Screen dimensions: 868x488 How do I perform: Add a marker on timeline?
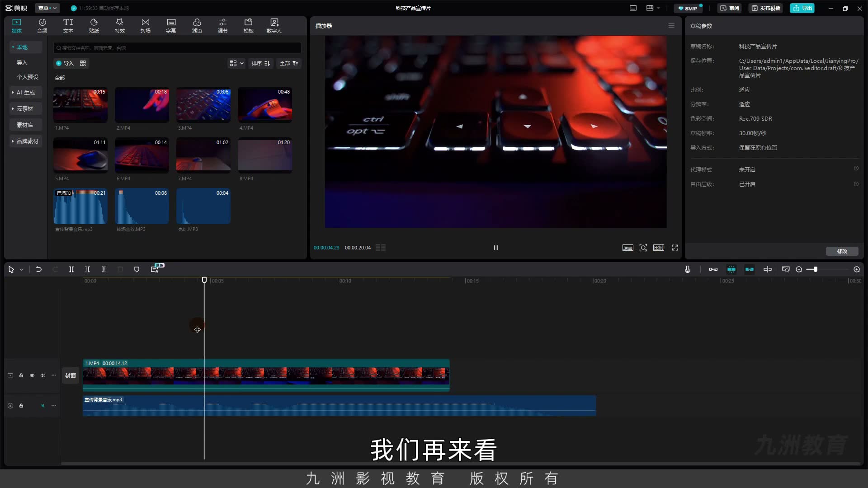(x=137, y=269)
